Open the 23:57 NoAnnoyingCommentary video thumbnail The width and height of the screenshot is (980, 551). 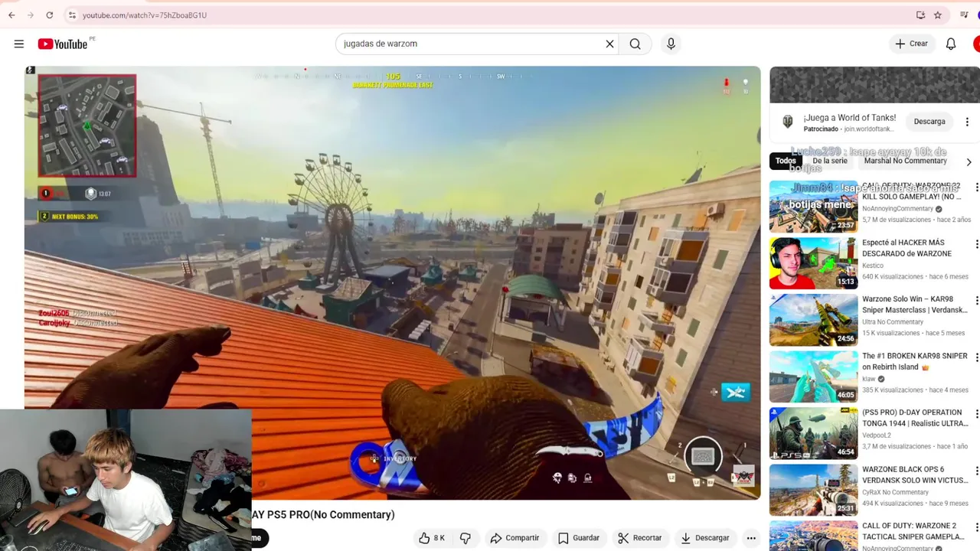pyautogui.click(x=813, y=207)
